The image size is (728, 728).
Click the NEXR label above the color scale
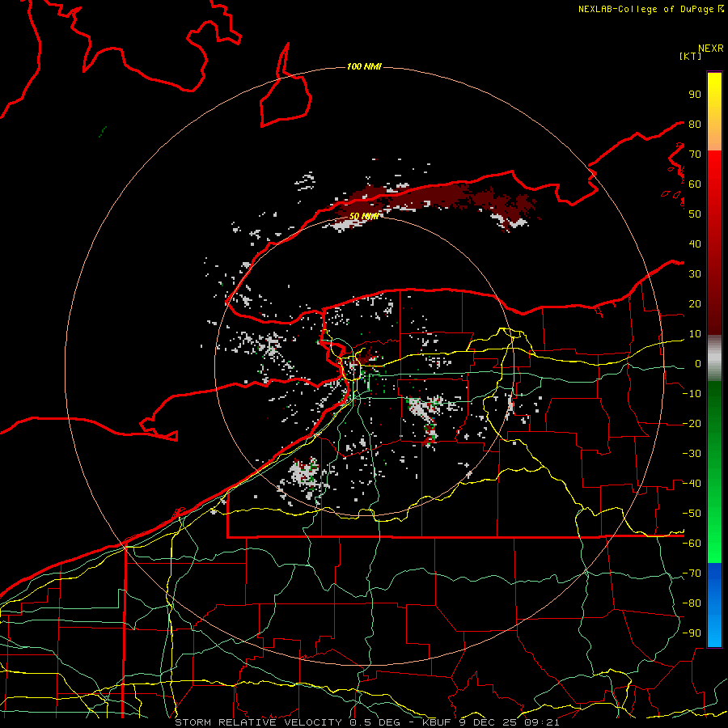[710, 49]
